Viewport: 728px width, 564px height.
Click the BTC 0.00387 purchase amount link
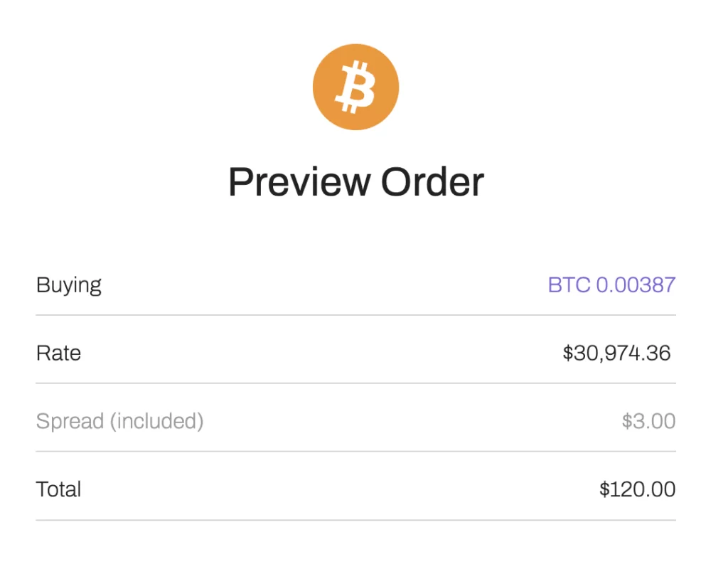click(611, 284)
